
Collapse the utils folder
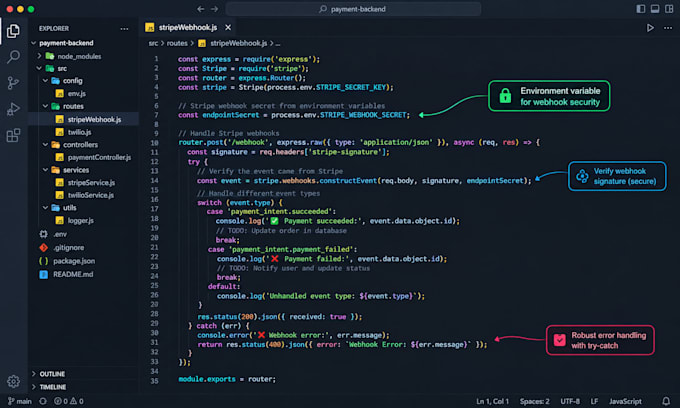pyautogui.click(x=45, y=208)
